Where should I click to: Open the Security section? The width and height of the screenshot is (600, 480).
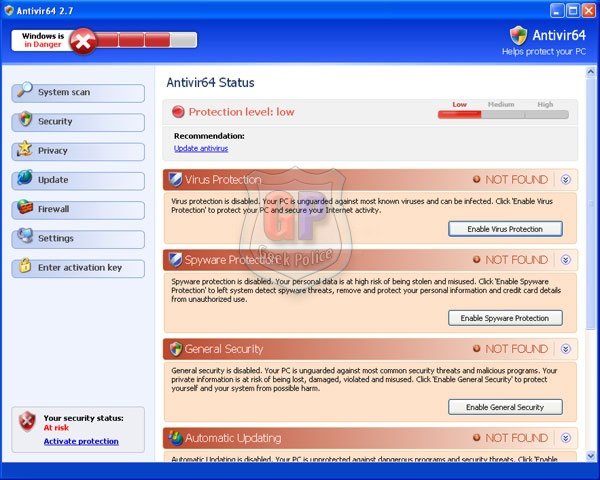tap(78, 122)
